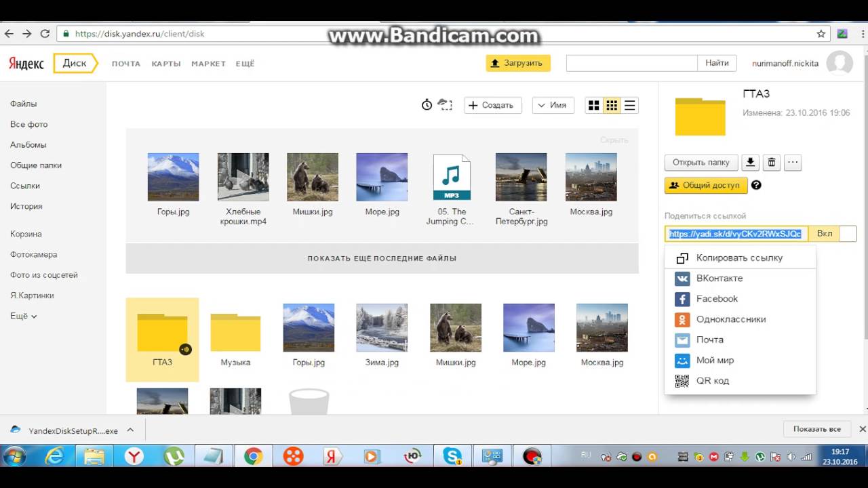Open Все фото in sidebar
This screenshot has height=488, width=868.
pos(29,125)
